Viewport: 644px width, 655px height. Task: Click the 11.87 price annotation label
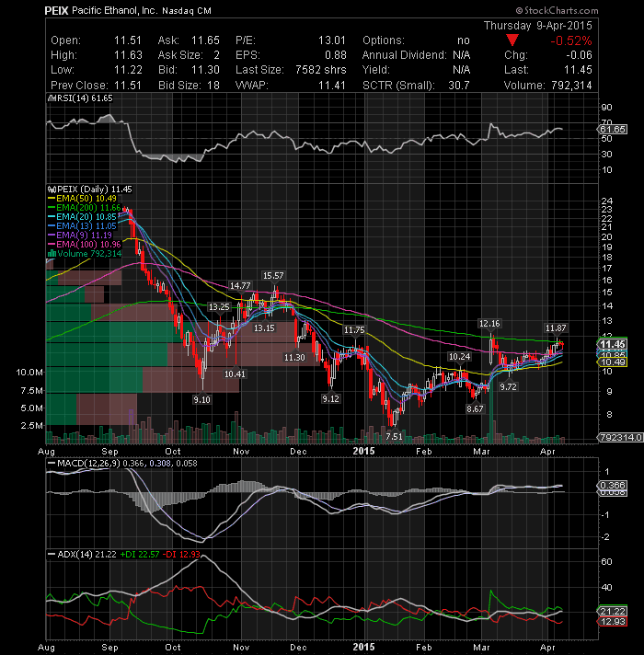(556, 328)
